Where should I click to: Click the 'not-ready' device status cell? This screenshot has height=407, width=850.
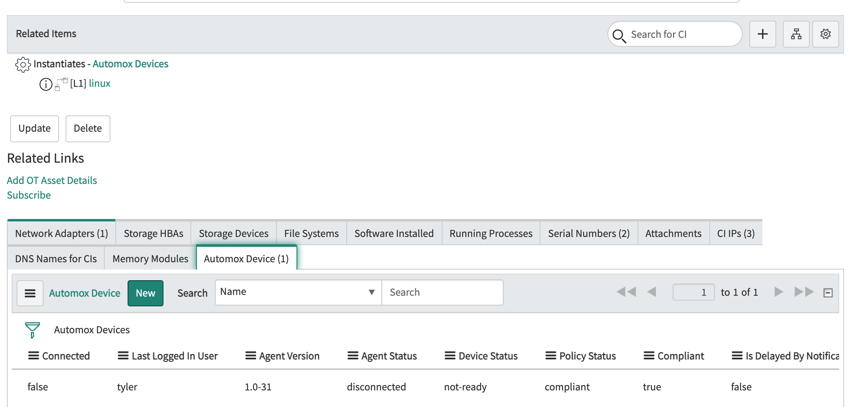click(x=465, y=387)
